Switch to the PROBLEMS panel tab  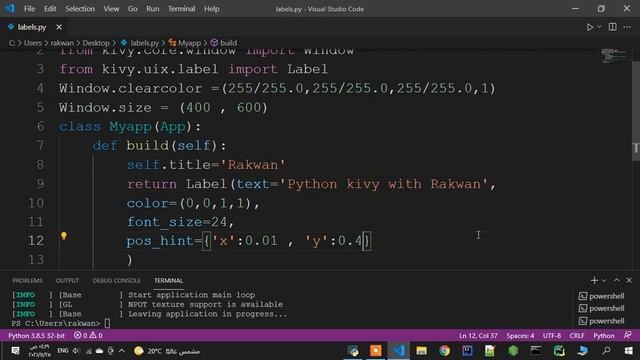[27, 280]
